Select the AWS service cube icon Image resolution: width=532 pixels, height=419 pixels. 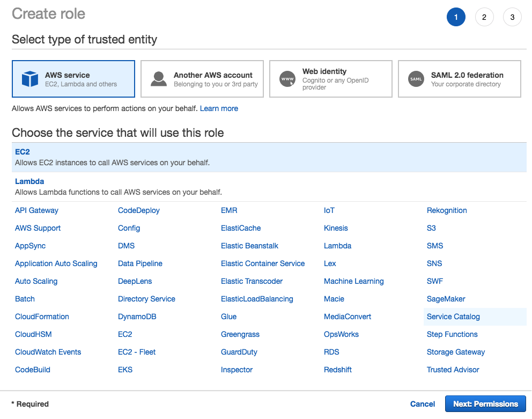30,79
